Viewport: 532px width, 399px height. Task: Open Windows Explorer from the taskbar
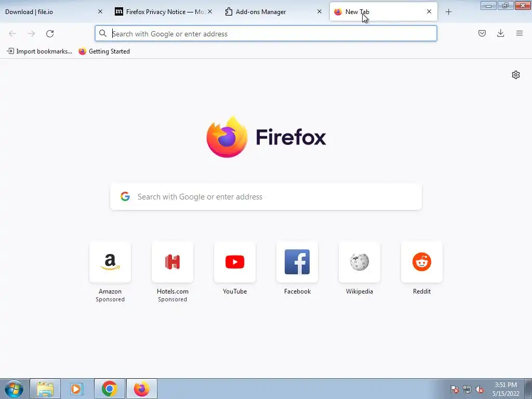(x=45, y=389)
